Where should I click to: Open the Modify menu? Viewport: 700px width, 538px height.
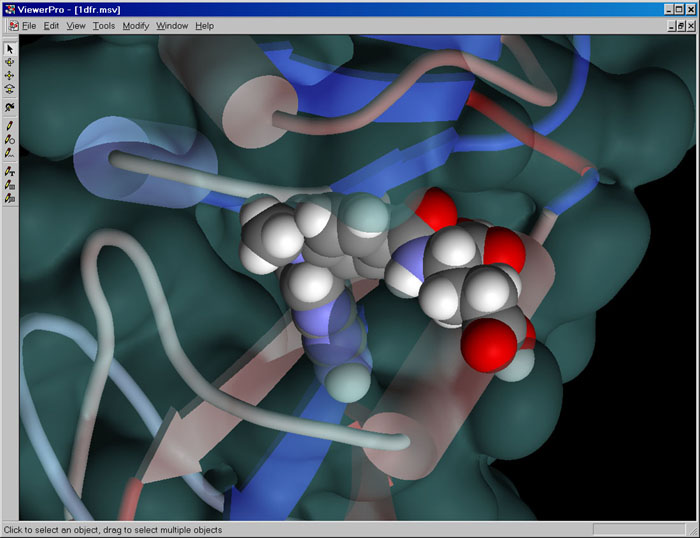[x=136, y=26]
